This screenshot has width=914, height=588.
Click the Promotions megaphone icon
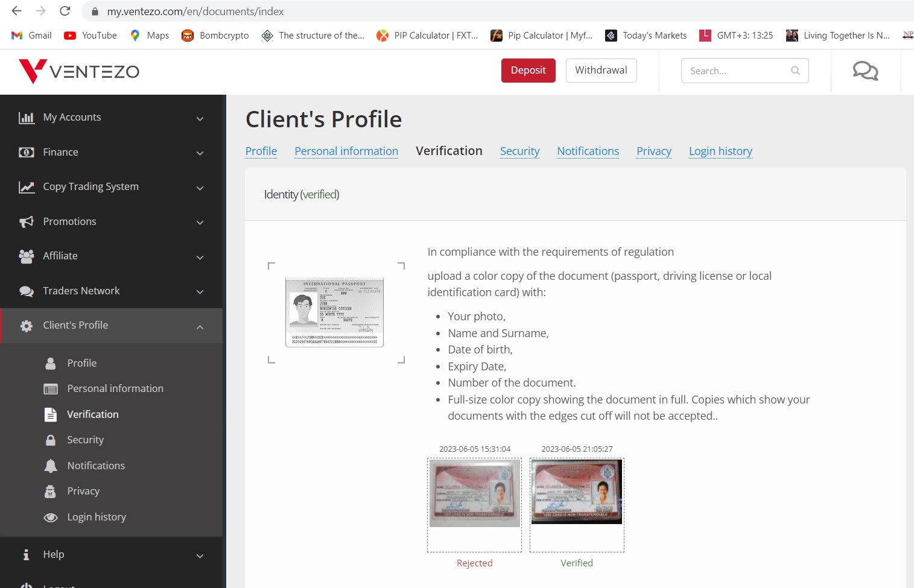(x=27, y=222)
